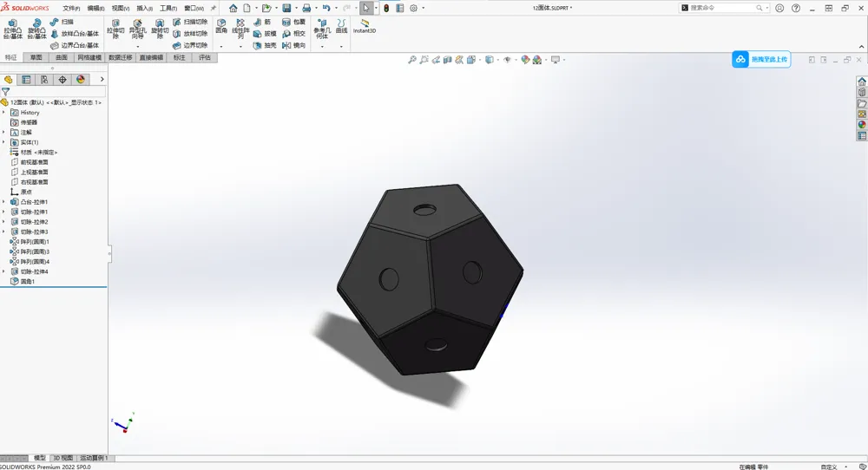
Task: Select the 旋转切除 revolved cut tool
Action: click(160, 29)
